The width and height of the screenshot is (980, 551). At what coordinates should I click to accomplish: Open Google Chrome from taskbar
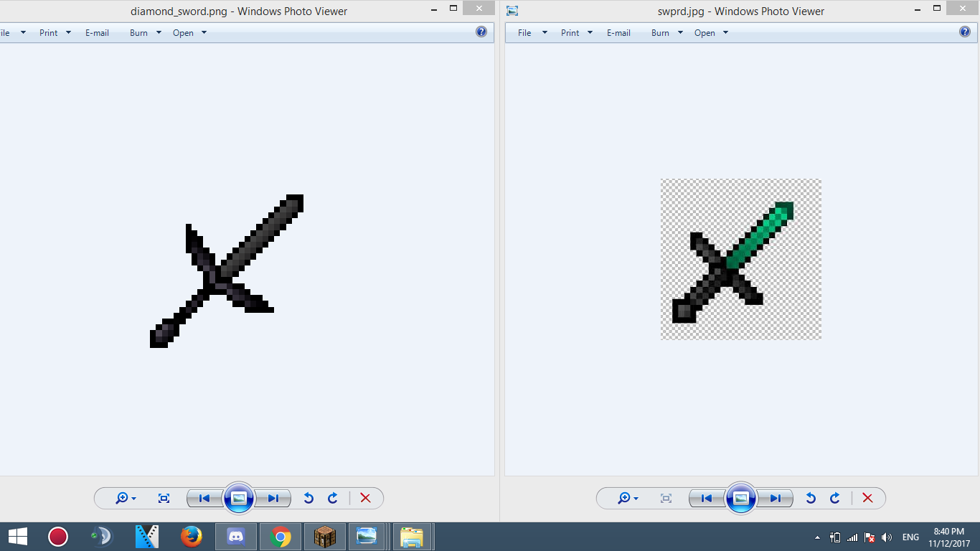281,537
